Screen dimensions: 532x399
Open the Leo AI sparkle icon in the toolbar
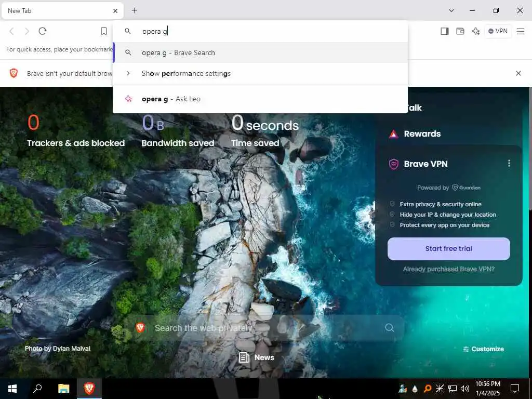(476, 31)
